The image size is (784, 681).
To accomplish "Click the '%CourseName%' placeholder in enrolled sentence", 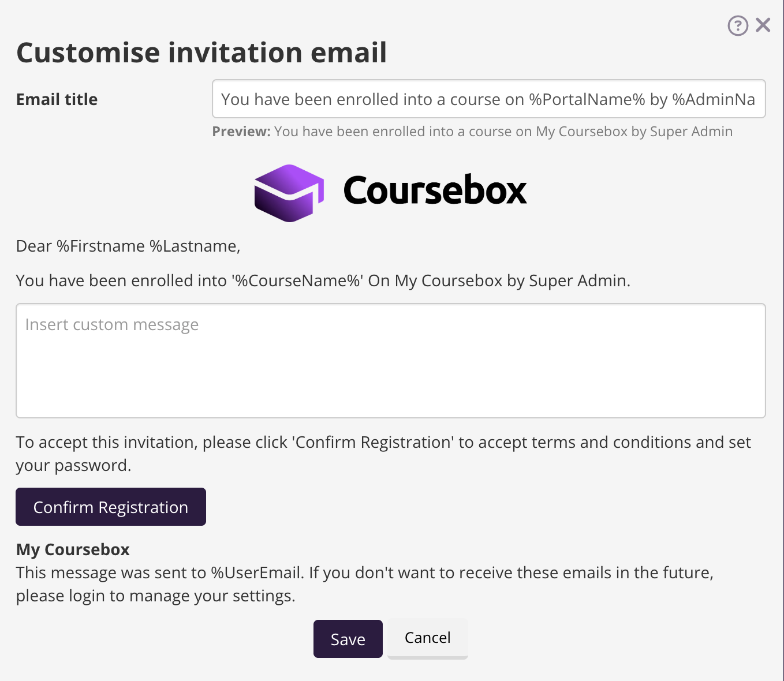I will (297, 281).
